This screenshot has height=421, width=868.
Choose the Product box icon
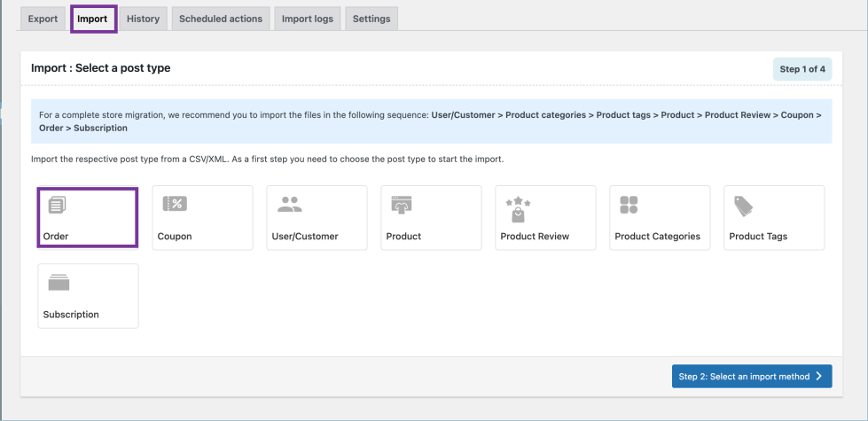tap(402, 205)
